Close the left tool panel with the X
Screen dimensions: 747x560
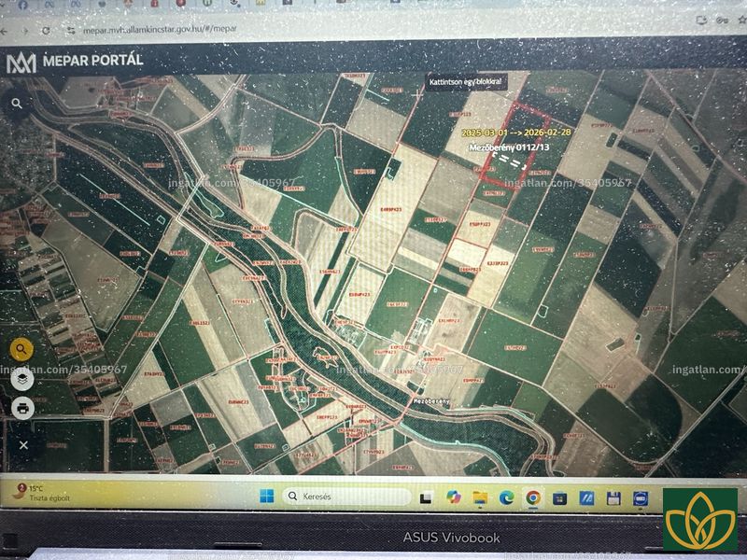(23, 445)
